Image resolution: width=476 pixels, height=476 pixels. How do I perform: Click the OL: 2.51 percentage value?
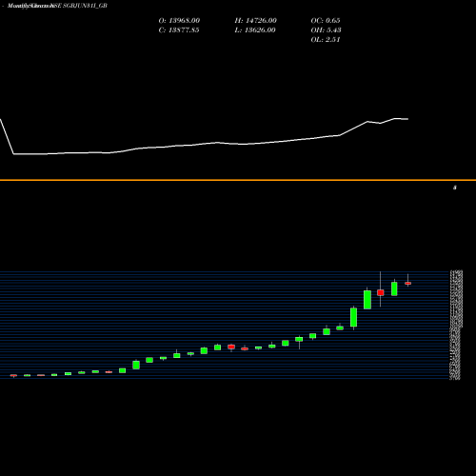326,40
